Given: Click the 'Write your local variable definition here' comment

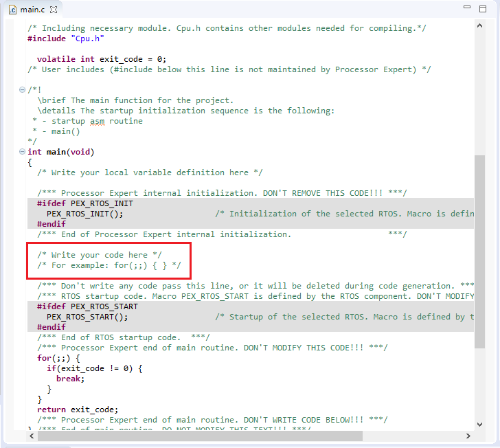Looking at the screenshot, I should tap(150, 172).
